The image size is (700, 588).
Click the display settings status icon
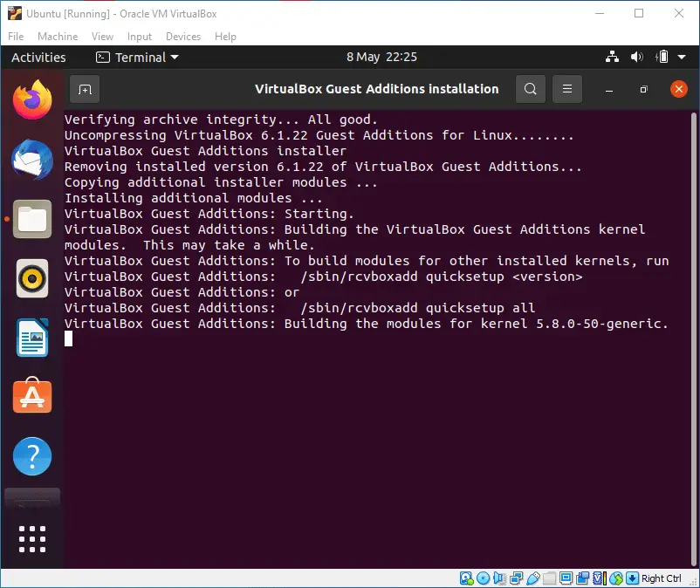click(566, 578)
